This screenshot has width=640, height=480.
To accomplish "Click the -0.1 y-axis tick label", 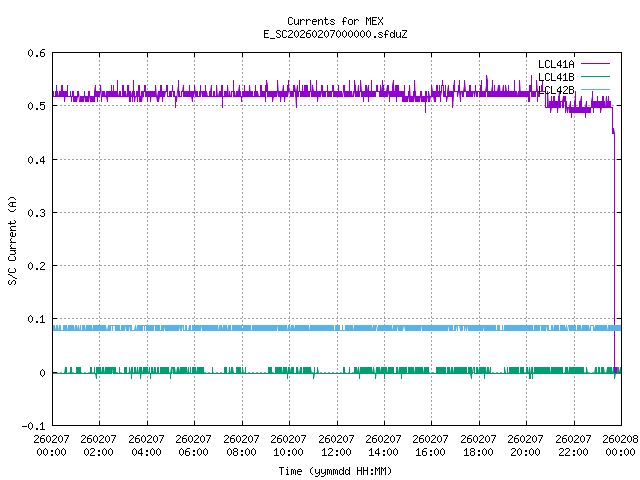I will point(33,426).
